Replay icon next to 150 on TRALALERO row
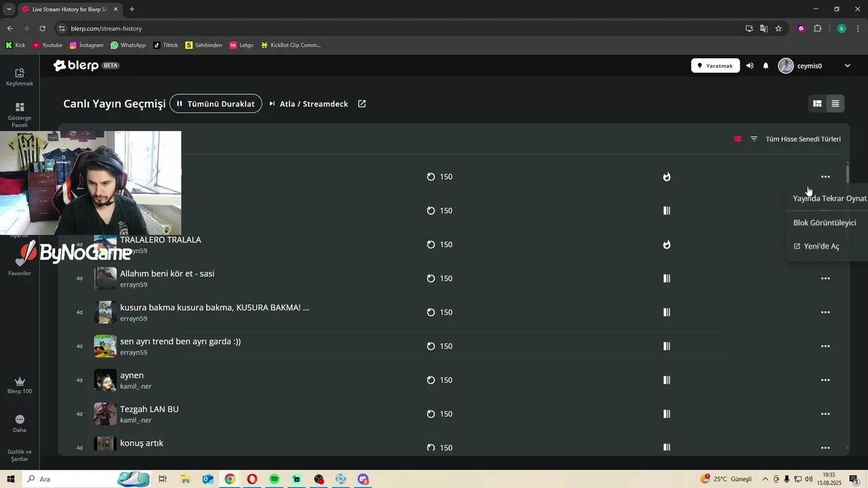The height and width of the screenshot is (488, 868). [x=431, y=245]
